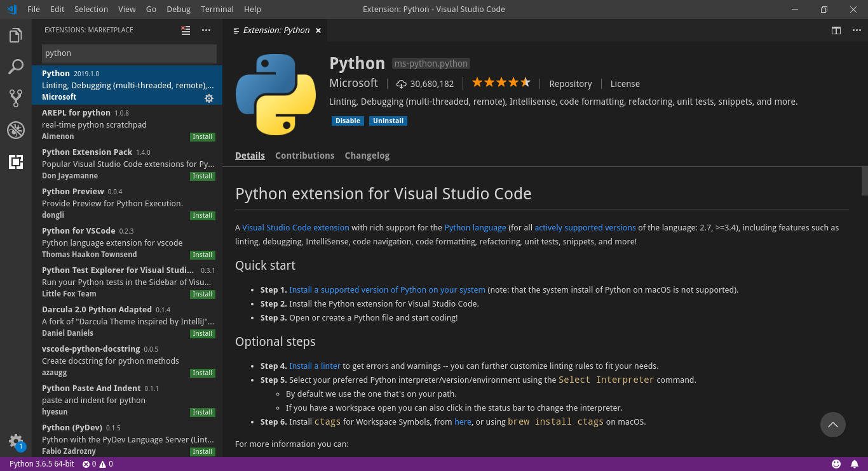Click the extensions search field containing python
Image resolution: width=868 pixels, height=471 pixels.
129,53
